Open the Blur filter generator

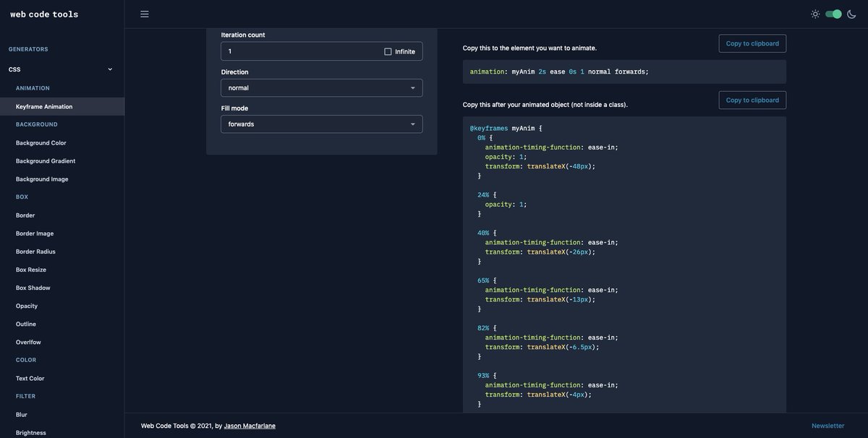click(x=22, y=415)
